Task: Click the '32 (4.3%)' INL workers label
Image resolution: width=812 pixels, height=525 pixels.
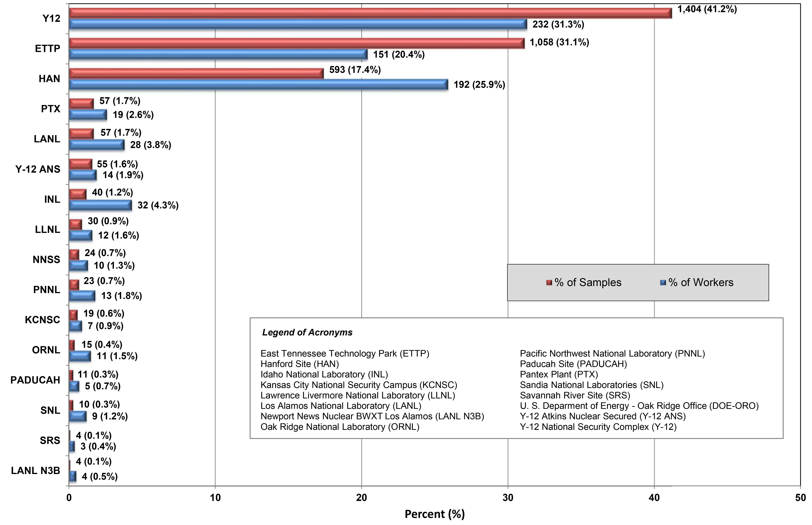Action: pos(158,205)
